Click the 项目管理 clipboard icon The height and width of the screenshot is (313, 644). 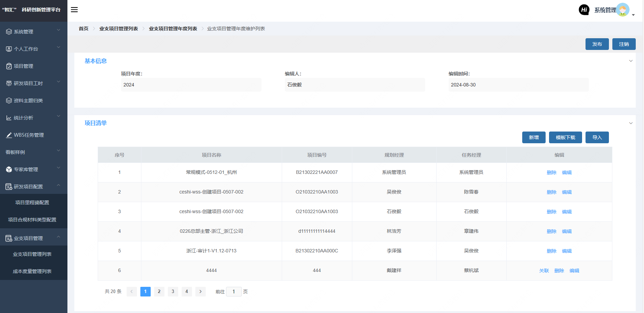point(9,66)
